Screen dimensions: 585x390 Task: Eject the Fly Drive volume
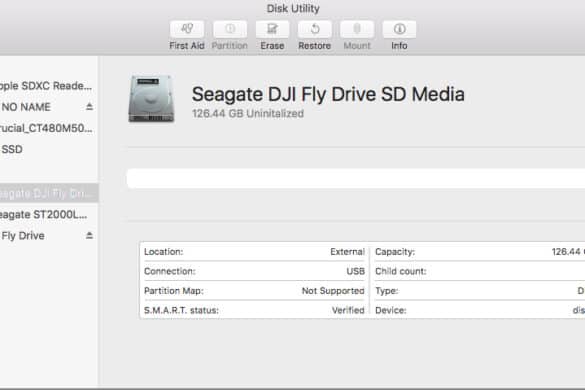pyautogui.click(x=89, y=235)
